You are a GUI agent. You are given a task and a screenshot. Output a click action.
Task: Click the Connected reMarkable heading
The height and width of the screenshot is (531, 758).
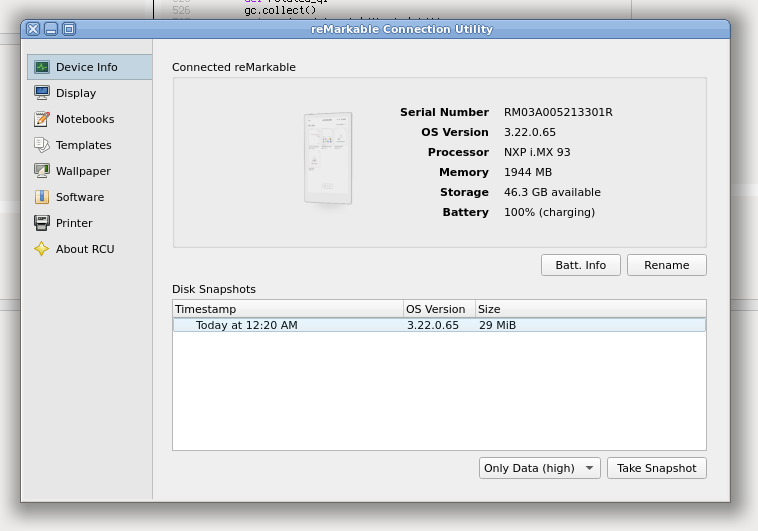click(x=233, y=67)
